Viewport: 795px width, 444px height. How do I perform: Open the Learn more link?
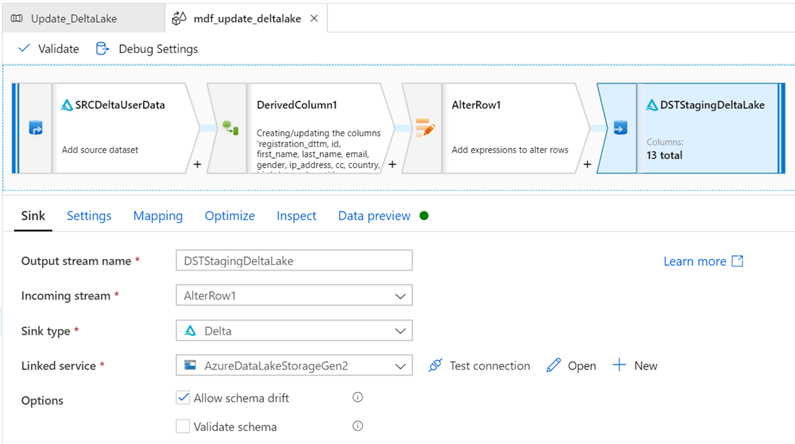(703, 261)
